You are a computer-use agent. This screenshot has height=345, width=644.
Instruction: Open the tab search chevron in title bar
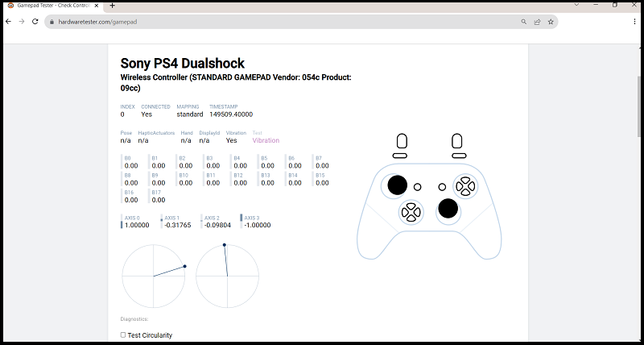tap(576, 5)
